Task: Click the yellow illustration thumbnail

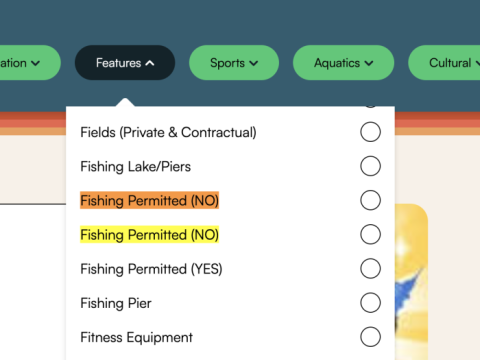Action: (411, 282)
